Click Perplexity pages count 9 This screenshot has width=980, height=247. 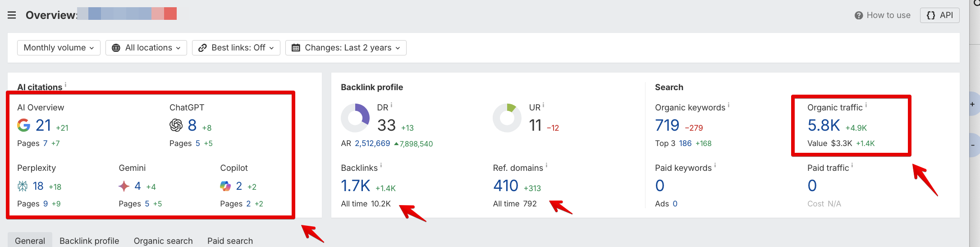click(x=46, y=204)
